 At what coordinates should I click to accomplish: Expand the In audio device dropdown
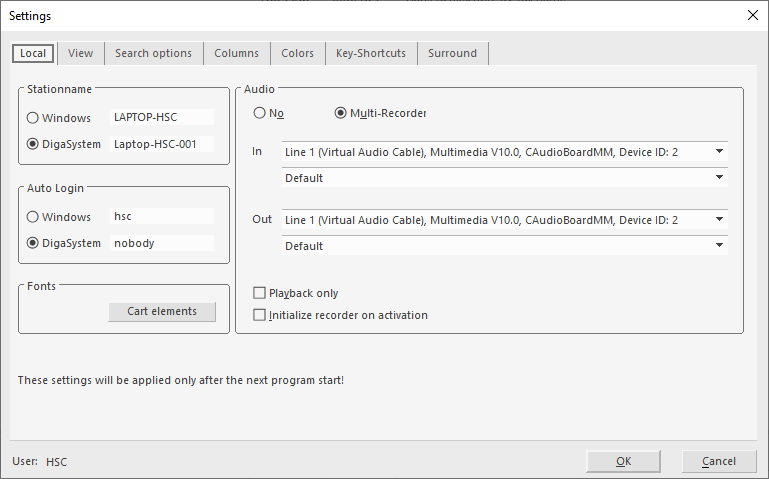718,152
